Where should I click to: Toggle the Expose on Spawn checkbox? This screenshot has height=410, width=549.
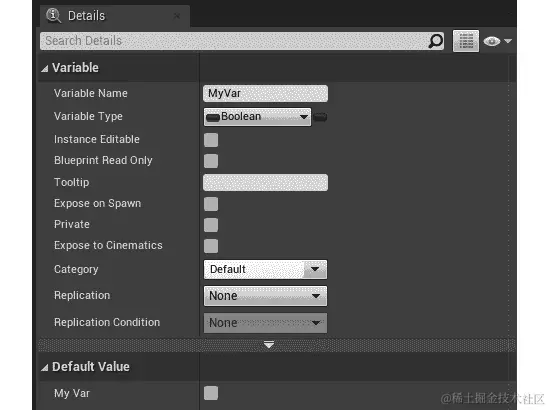pos(211,204)
